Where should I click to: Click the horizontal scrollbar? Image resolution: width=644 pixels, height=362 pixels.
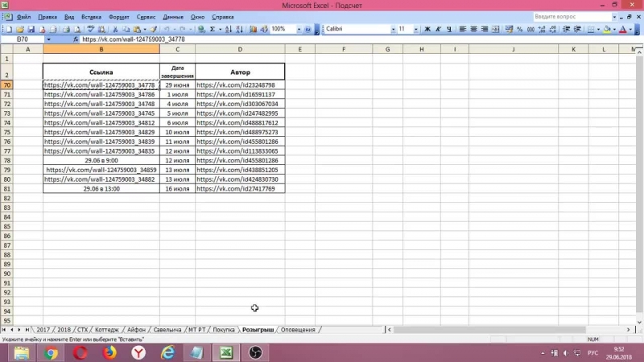click(x=489, y=330)
